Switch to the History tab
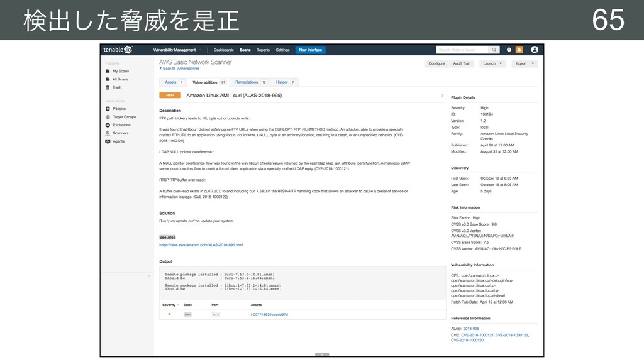The image size is (644, 362). click(284, 82)
